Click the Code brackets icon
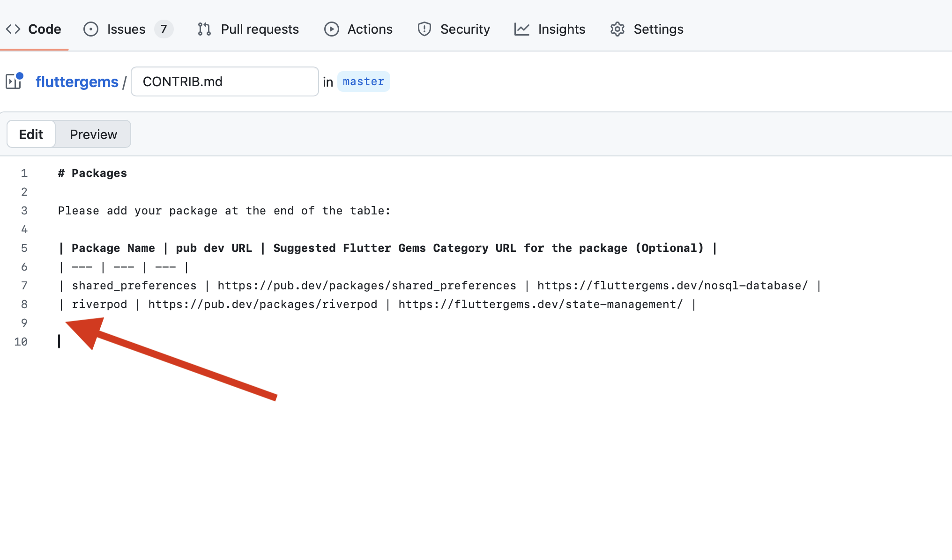The width and height of the screenshot is (952, 560). pyautogui.click(x=13, y=29)
